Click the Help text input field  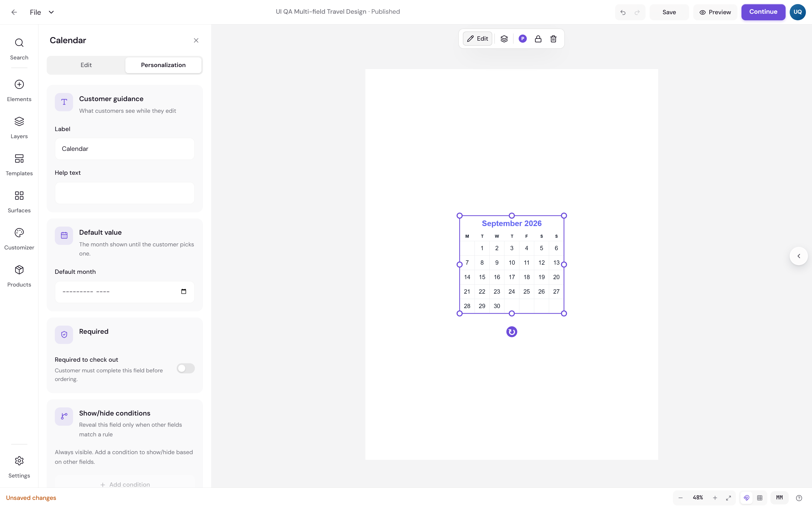point(125,193)
